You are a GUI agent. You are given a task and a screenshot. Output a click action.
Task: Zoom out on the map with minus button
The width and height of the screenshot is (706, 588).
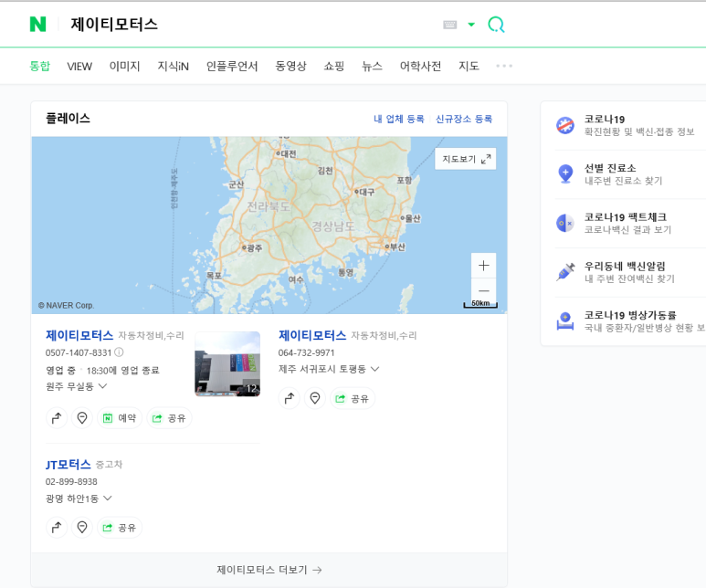(x=483, y=291)
